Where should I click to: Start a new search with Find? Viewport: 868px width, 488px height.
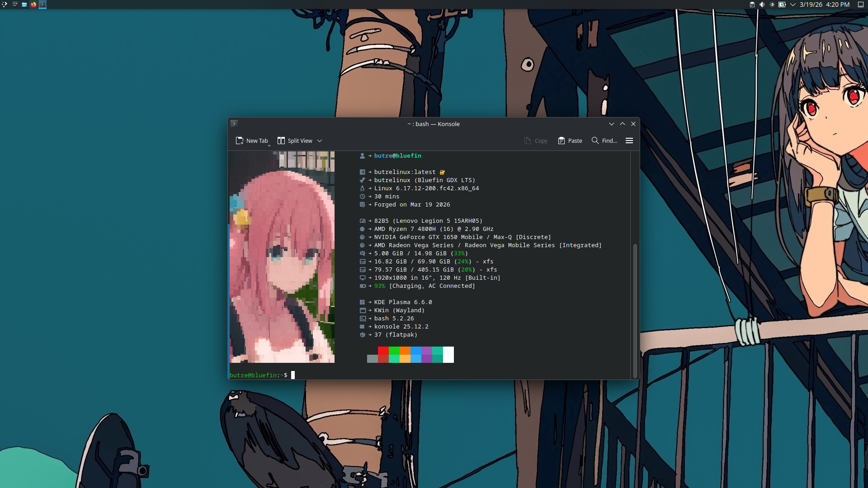pos(604,141)
